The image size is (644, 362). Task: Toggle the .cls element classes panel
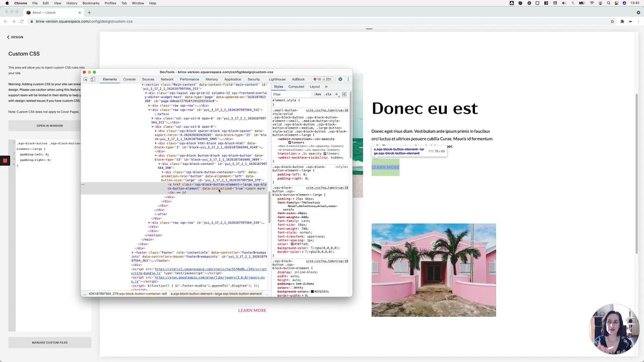coord(328,95)
